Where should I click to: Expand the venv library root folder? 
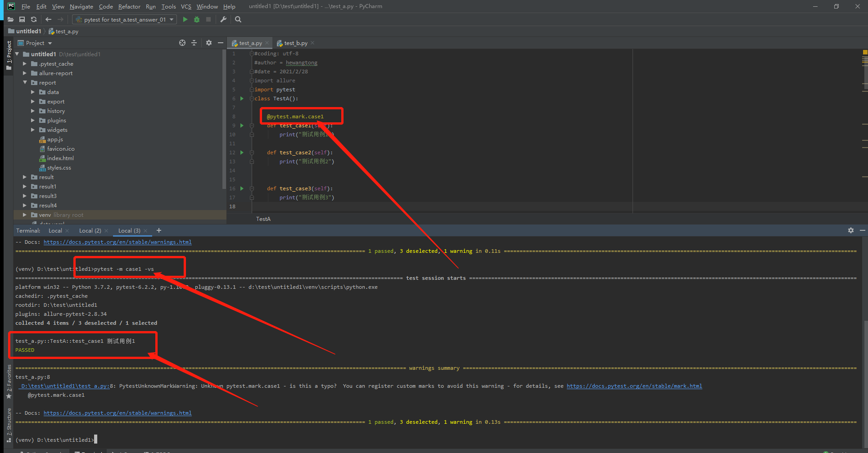25,215
